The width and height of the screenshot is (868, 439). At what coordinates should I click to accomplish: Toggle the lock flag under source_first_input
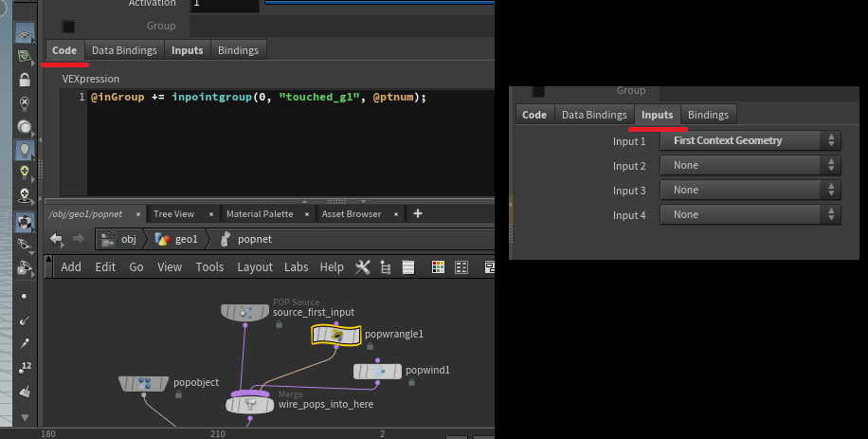pos(279,324)
